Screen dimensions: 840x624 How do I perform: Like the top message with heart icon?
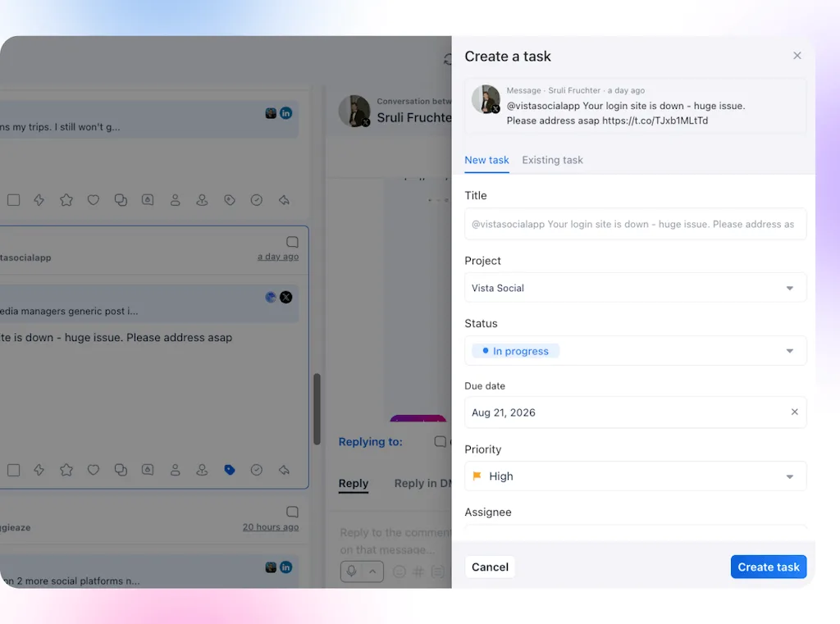[x=94, y=200]
